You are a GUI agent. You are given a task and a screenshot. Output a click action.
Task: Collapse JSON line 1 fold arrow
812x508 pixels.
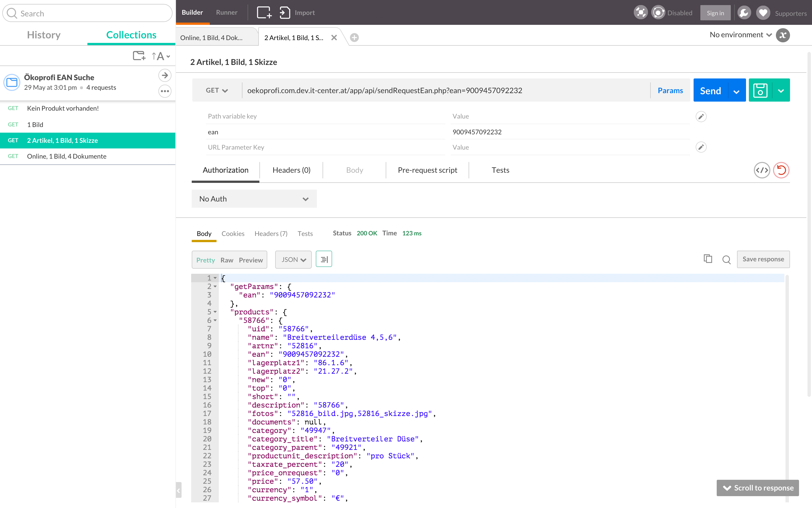[215, 278]
